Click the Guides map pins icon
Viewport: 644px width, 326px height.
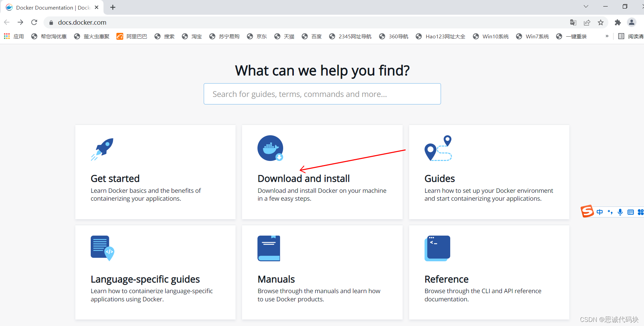pyautogui.click(x=438, y=148)
